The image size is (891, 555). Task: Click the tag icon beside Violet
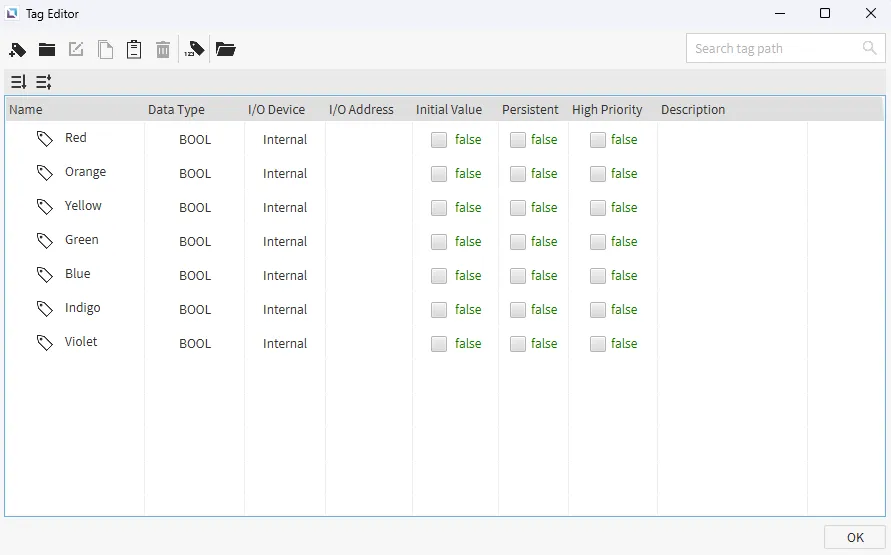tap(45, 343)
